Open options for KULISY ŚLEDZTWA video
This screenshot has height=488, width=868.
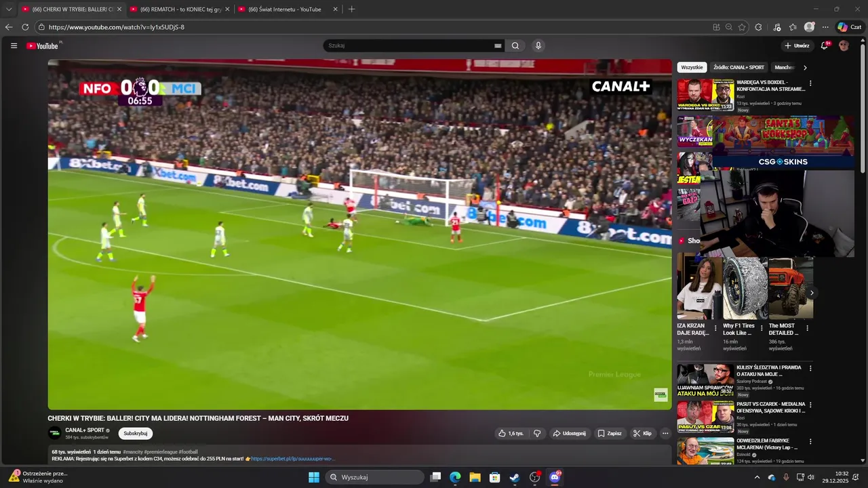(x=810, y=369)
